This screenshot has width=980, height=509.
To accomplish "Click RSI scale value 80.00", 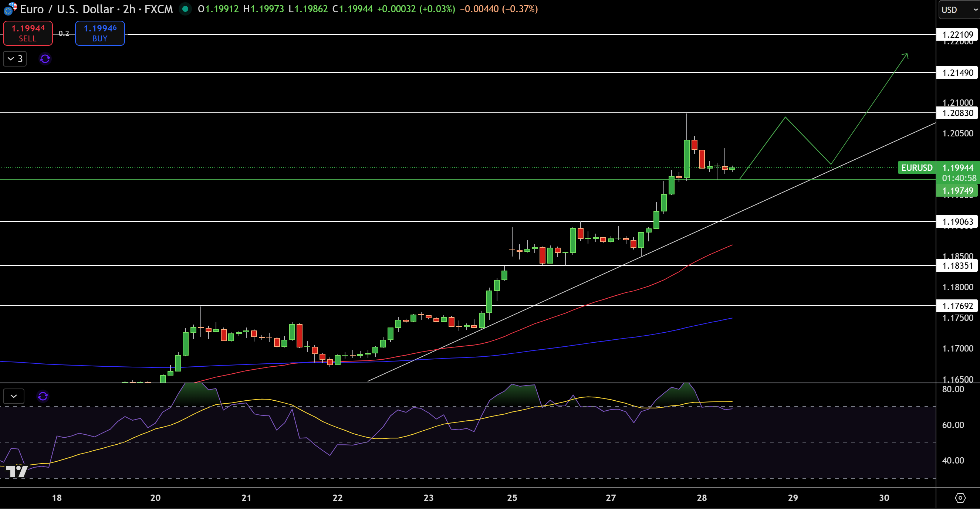I will [953, 389].
